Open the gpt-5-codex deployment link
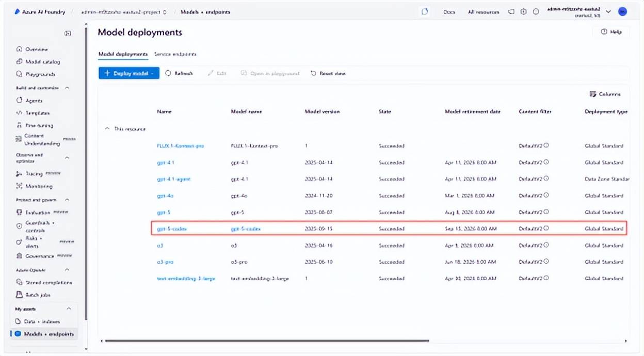This screenshot has width=644, height=356. click(x=171, y=229)
